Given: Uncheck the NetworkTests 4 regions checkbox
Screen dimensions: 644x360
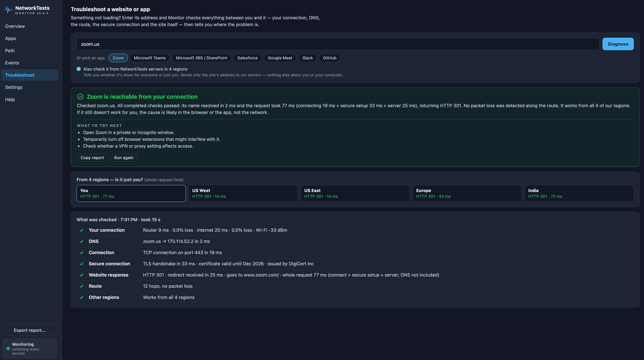Looking at the screenshot, I should 79,69.
